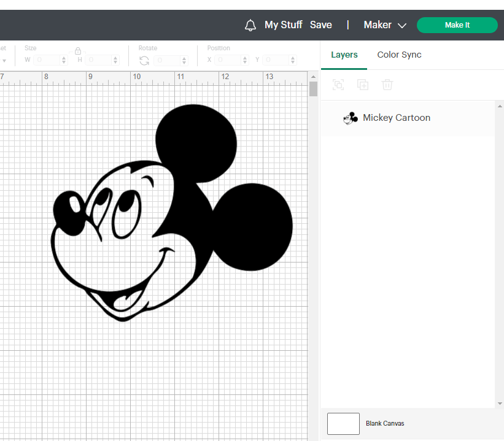The width and height of the screenshot is (504, 441).
Task: Click the Group layers icon
Action: pos(338,85)
